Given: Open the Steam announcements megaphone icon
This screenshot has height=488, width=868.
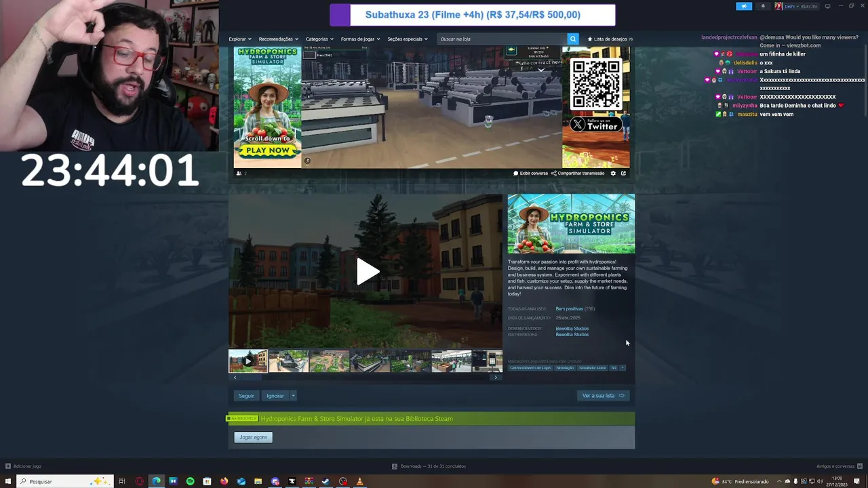Looking at the screenshot, I should [x=744, y=6].
